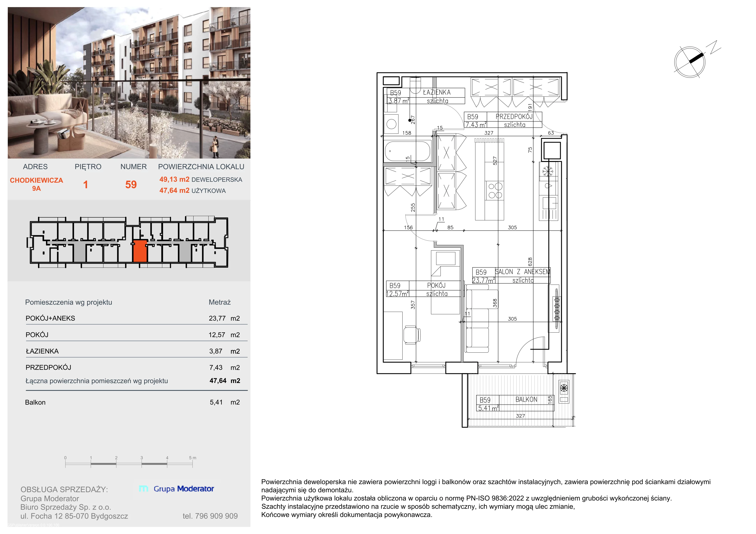Click the balcony outdoor unit symbol
Screen dimensions: 756x534
pos(564,392)
